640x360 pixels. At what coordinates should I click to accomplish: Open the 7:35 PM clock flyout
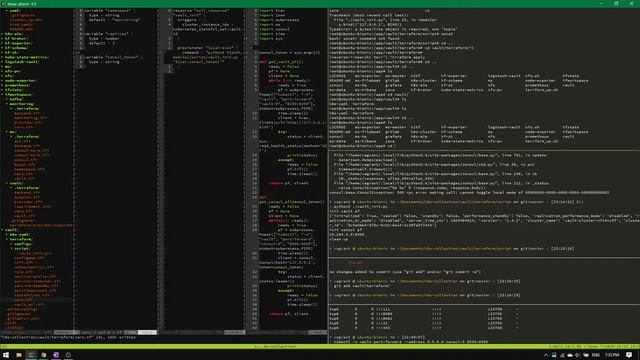tap(612, 355)
